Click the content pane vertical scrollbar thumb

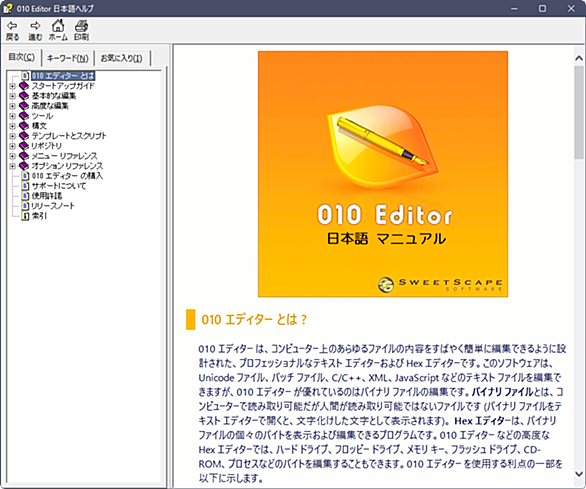[x=579, y=112]
